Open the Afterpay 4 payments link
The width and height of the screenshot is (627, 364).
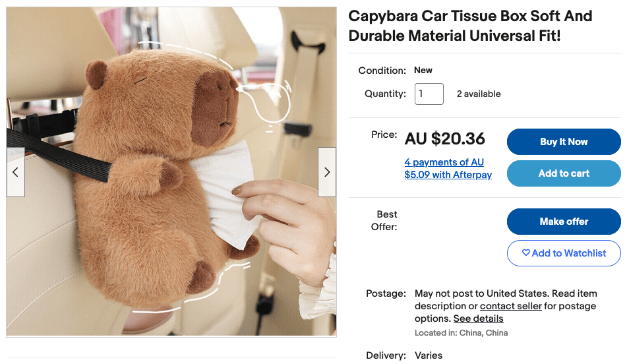[448, 168]
